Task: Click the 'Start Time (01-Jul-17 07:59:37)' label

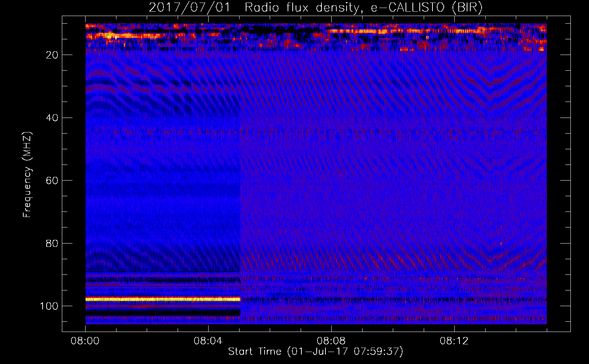Action: (316, 352)
